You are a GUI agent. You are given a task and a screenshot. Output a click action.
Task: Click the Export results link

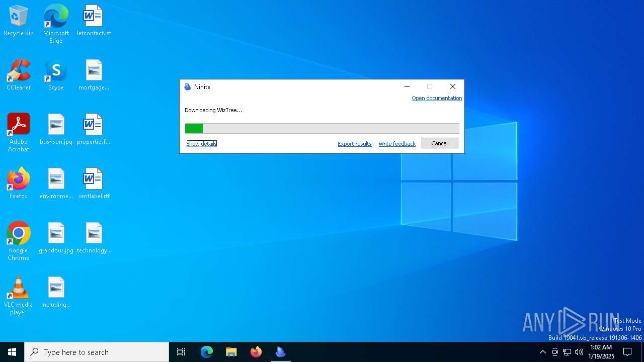(355, 144)
